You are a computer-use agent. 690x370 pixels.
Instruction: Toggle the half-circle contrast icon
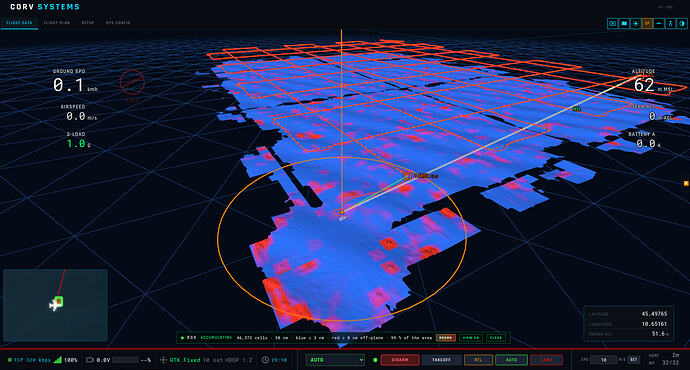click(682, 23)
